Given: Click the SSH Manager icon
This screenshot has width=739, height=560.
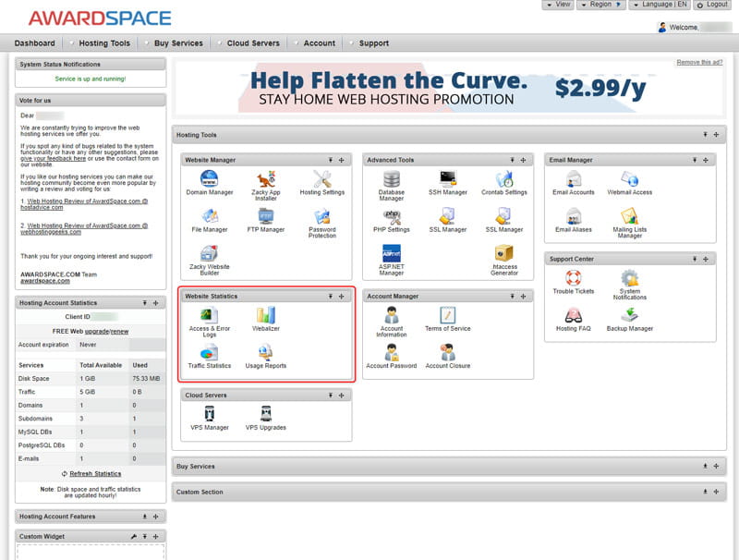Looking at the screenshot, I should (448, 179).
